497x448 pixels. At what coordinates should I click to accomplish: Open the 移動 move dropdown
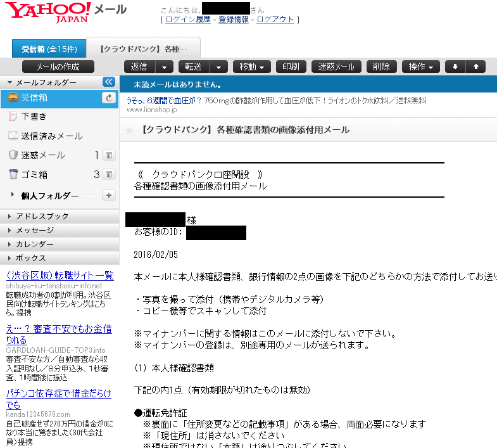[x=252, y=67]
